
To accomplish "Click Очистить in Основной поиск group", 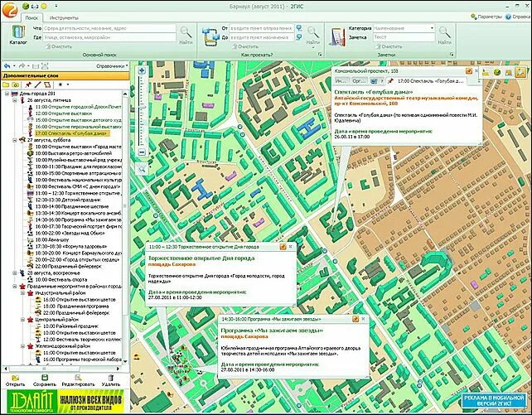I will point(59,46).
